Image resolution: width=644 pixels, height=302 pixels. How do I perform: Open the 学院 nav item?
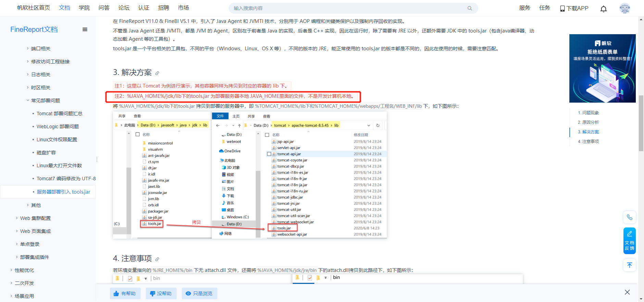pos(84,8)
